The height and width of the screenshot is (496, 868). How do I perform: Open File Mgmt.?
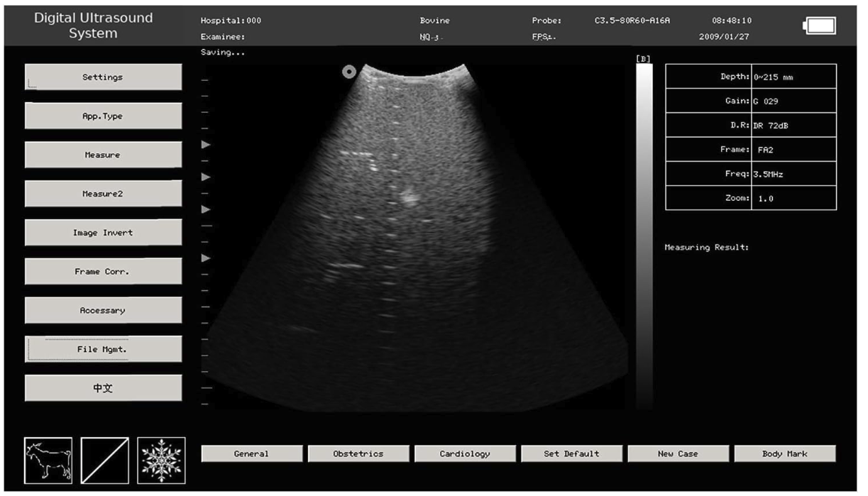[x=103, y=349]
